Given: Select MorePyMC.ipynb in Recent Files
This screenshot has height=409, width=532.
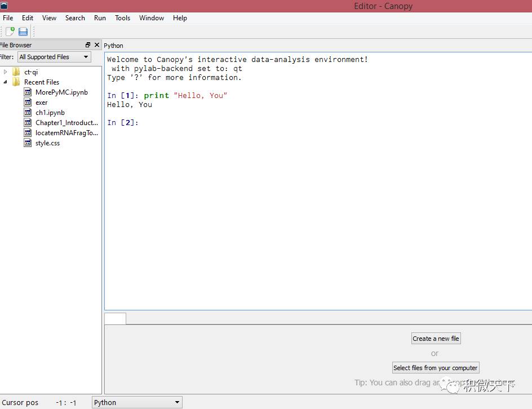Looking at the screenshot, I should (61, 92).
